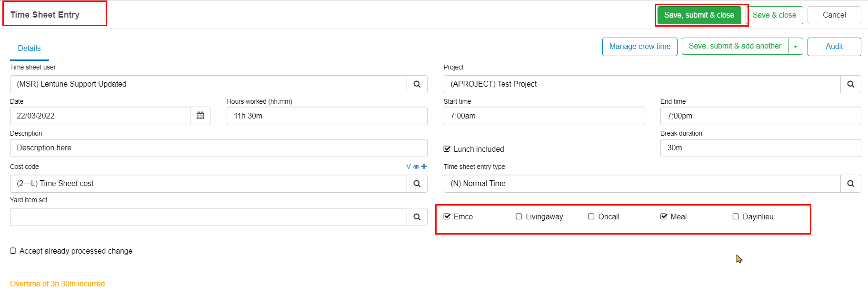
Task: Open the Project lookup search icon
Action: (850, 84)
